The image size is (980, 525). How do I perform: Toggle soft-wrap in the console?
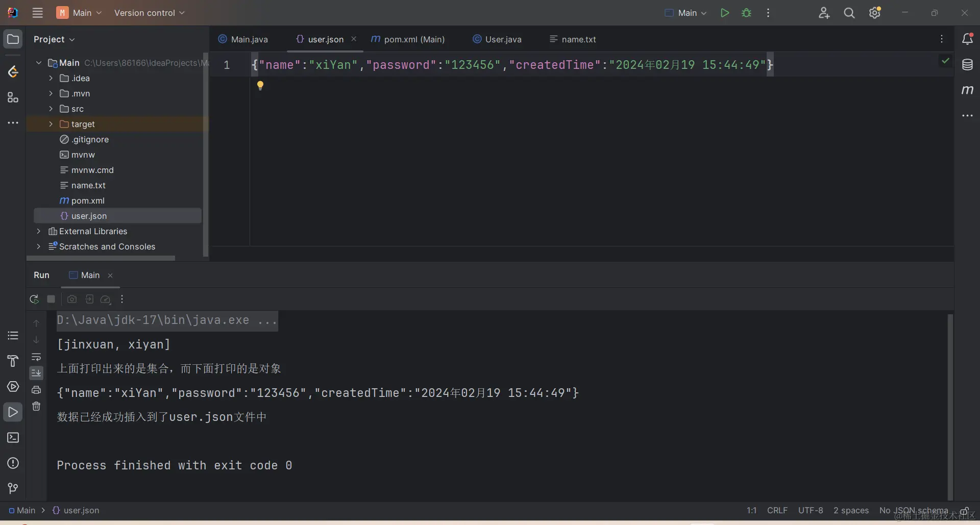point(36,357)
